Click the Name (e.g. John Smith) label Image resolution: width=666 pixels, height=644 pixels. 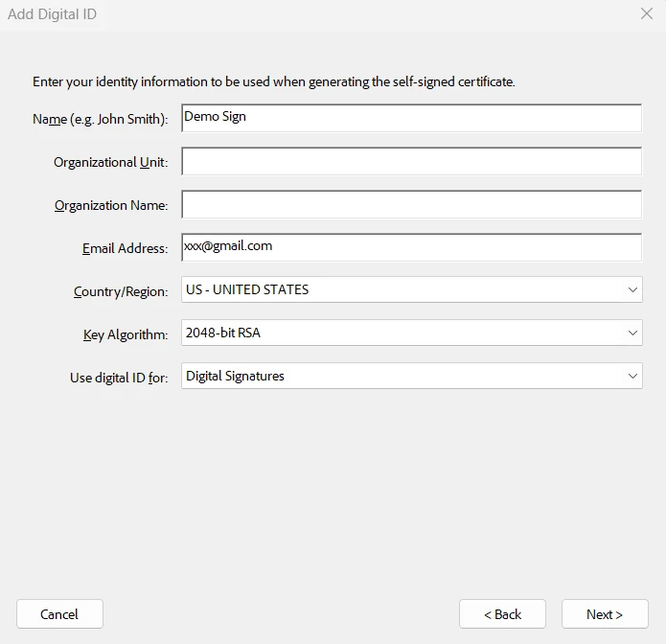coord(100,119)
